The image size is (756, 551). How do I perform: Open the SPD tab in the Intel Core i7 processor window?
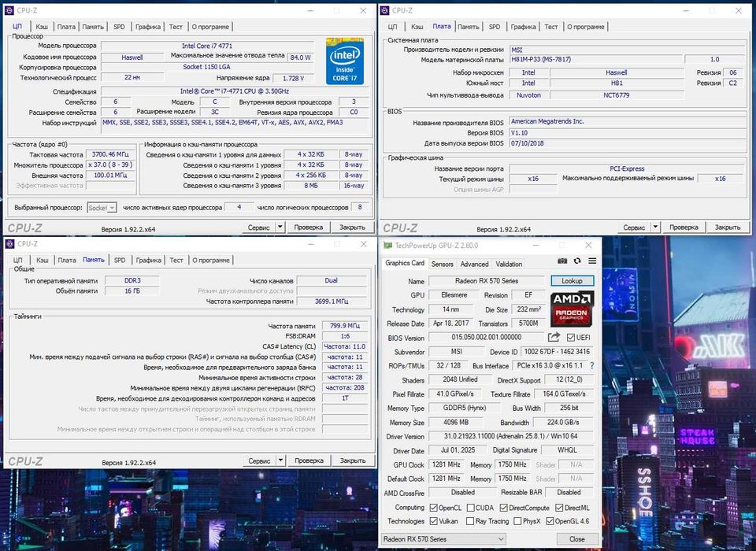tap(119, 27)
